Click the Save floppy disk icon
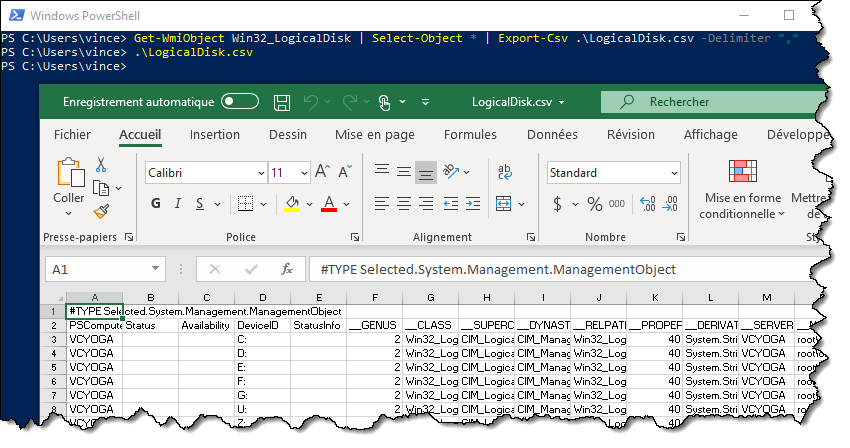Viewport: 850px width, 448px height. click(282, 103)
